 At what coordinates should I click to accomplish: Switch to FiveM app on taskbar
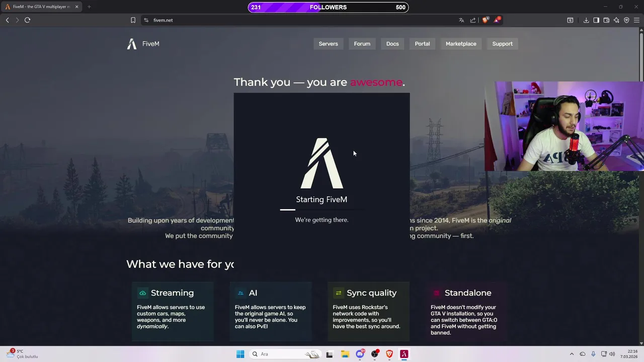pyautogui.click(x=404, y=354)
